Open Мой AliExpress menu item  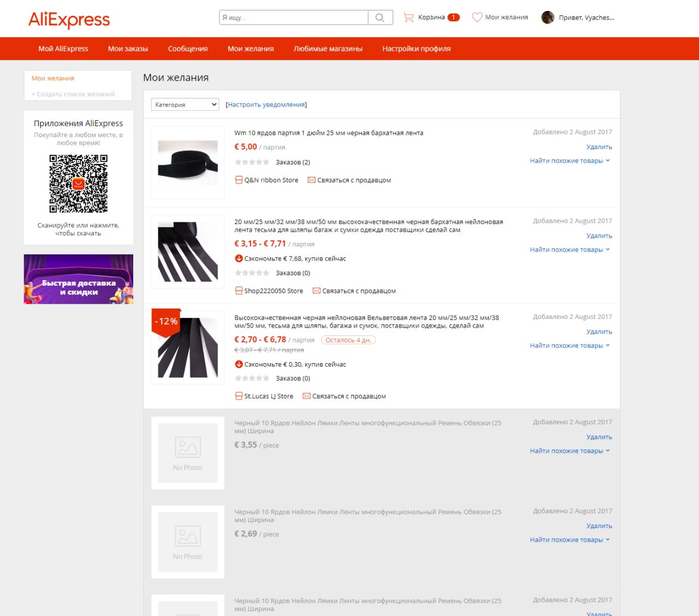point(63,49)
